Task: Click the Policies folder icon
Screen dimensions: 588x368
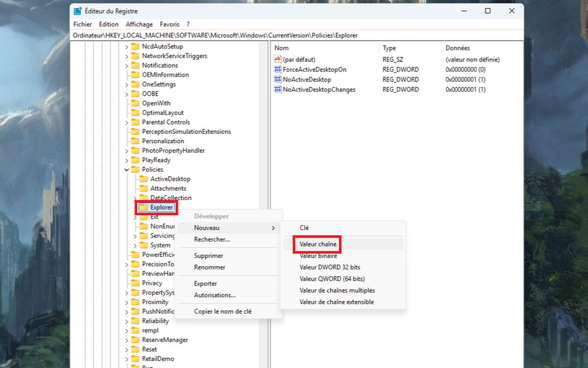Action: point(135,169)
